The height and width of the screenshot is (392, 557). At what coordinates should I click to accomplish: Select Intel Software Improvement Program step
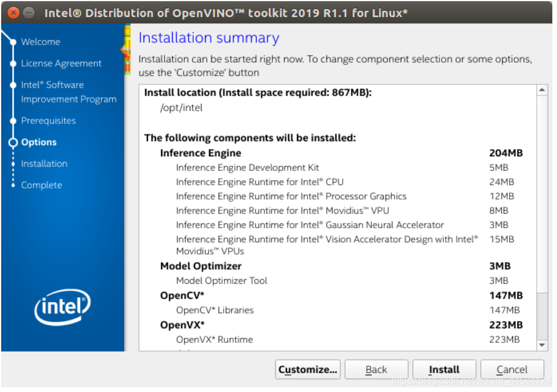point(69,92)
